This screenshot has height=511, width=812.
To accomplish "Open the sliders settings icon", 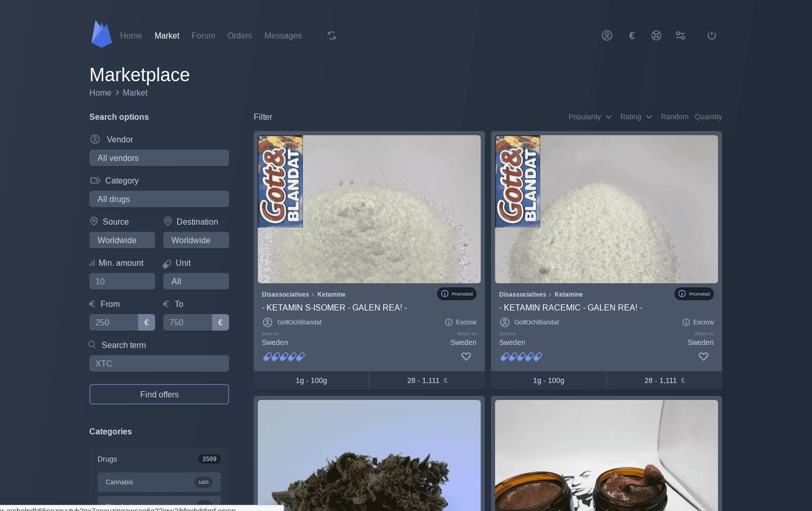I will click(x=681, y=35).
